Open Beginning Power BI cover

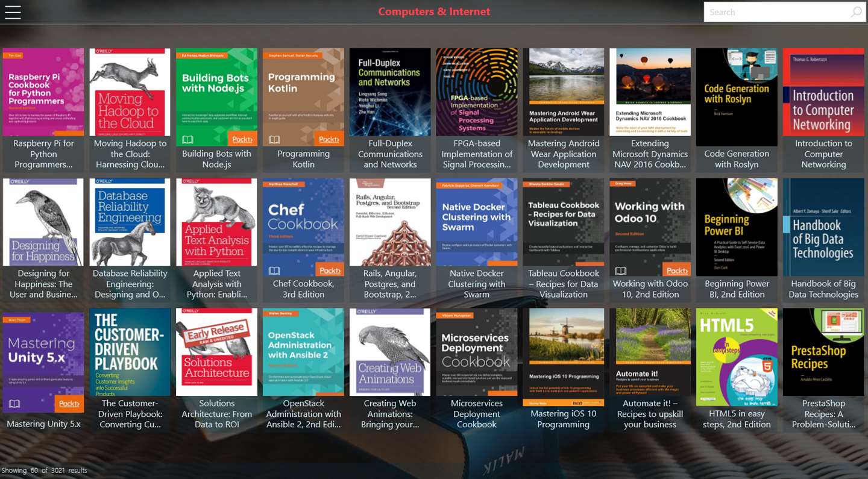(x=737, y=227)
